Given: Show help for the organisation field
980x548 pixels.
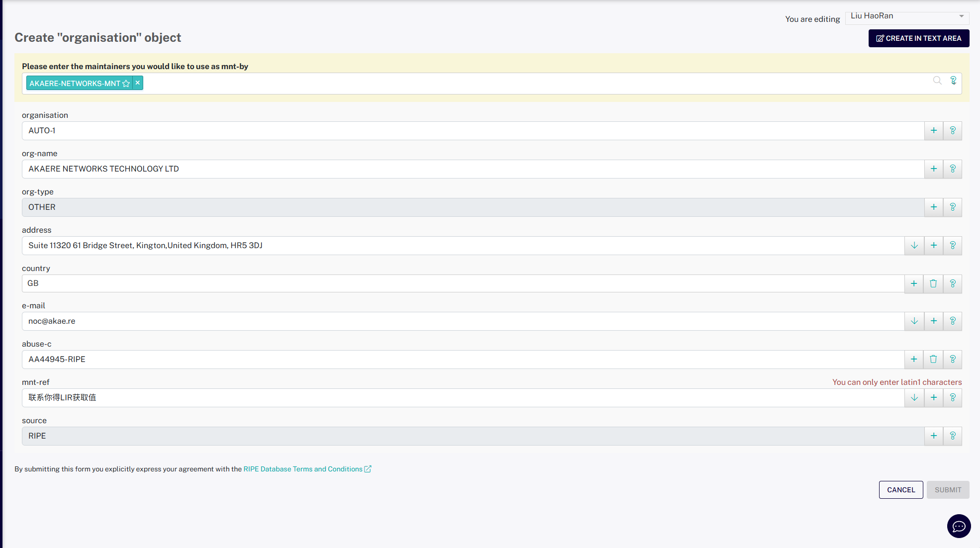Looking at the screenshot, I should pyautogui.click(x=952, y=131).
